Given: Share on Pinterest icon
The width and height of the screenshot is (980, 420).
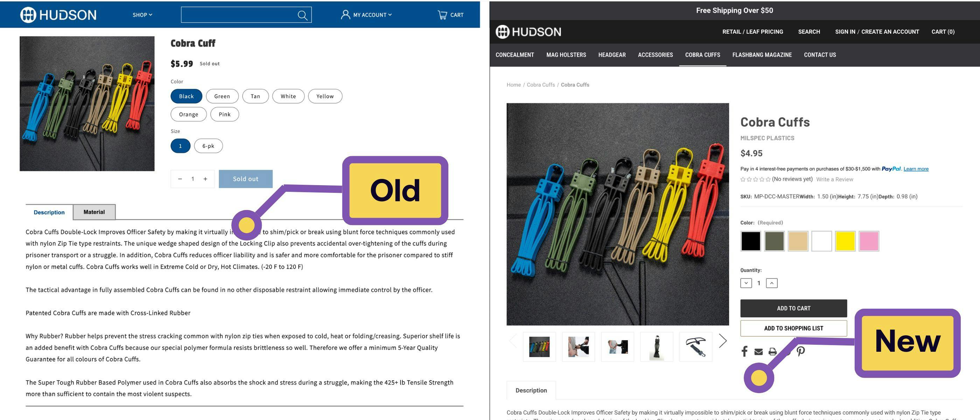Looking at the screenshot, I should [x=800, y=351].
